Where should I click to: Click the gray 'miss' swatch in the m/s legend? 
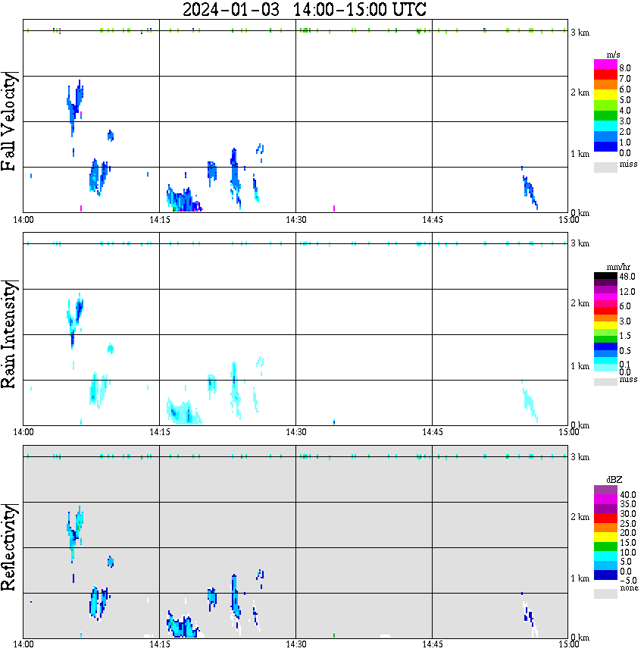605,167
